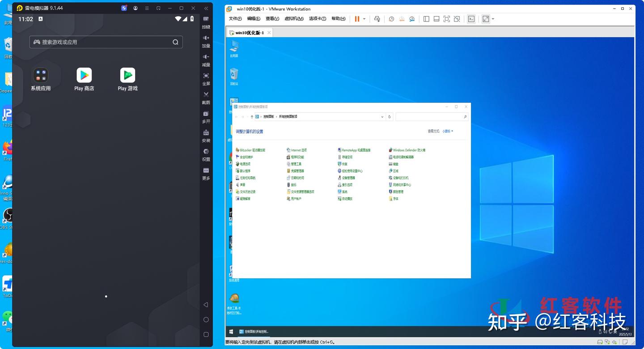This screenshot has height=349, width=644.
Task: Open the guest desktop 此电脑 icon
Action: 234,49
